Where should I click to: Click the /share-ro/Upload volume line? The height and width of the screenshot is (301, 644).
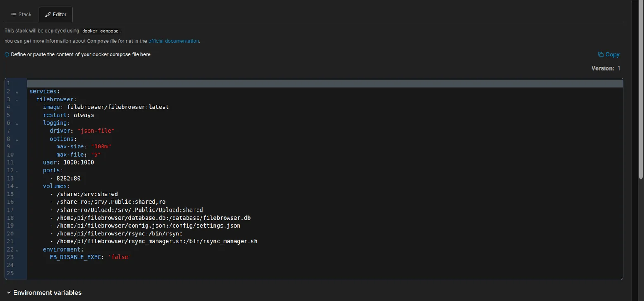126,210
